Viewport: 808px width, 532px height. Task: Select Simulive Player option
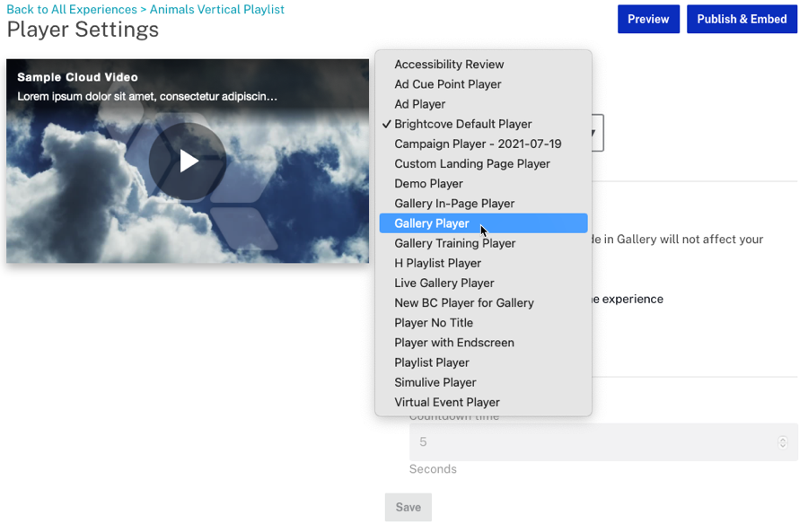point(483,382)
